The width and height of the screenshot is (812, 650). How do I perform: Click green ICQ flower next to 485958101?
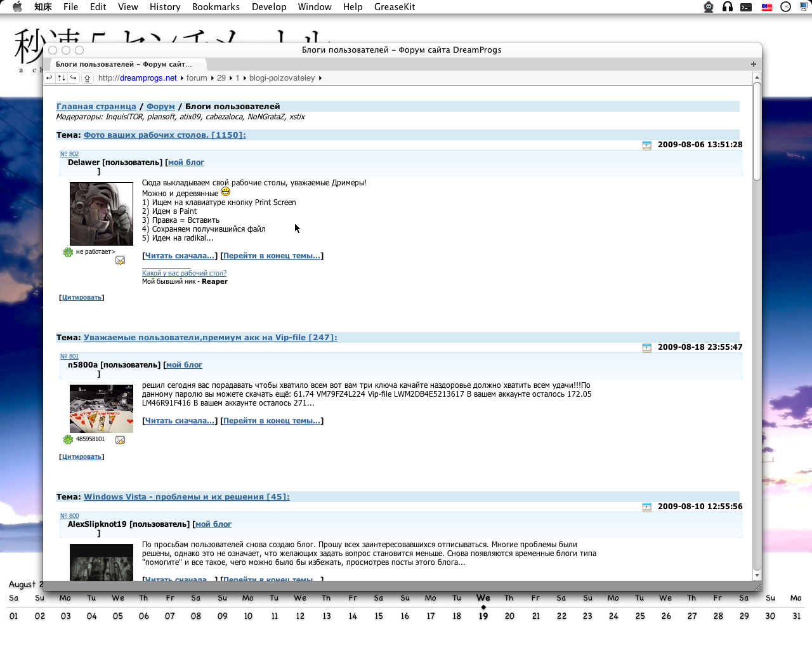point(68,439)
